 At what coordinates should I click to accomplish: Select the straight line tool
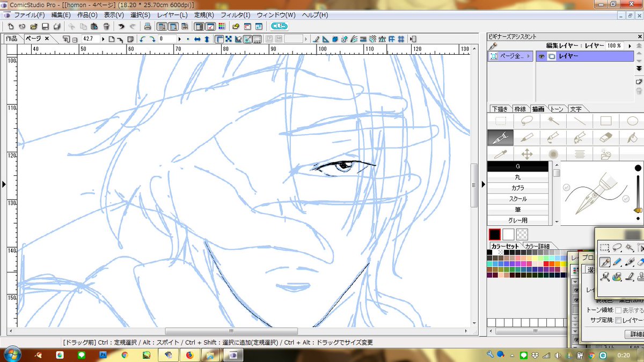point(579,121)
